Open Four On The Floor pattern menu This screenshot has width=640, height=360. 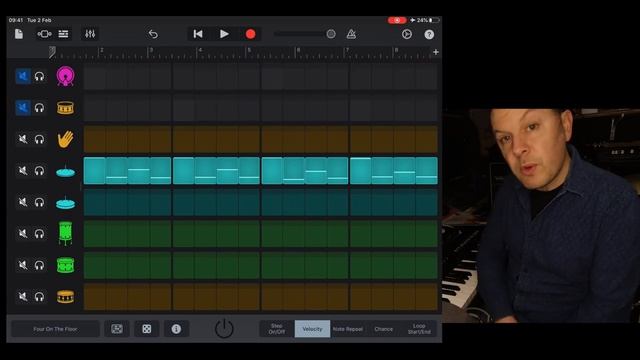pos(55,329)
